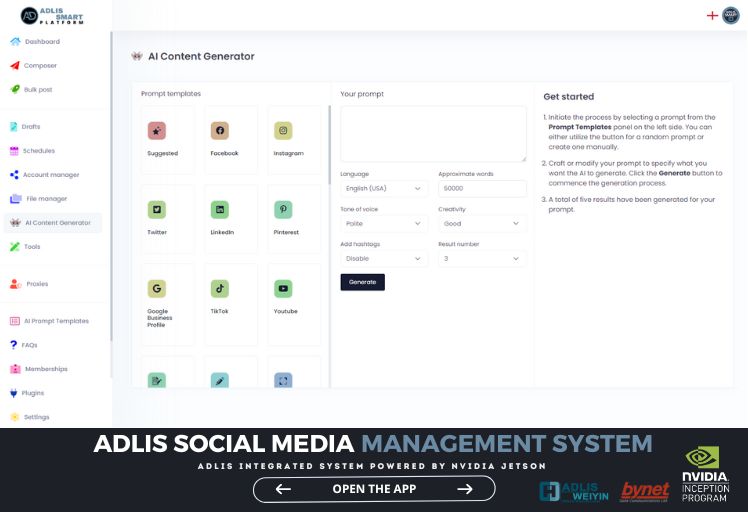Click the Approximate words input field

[482, 188]
